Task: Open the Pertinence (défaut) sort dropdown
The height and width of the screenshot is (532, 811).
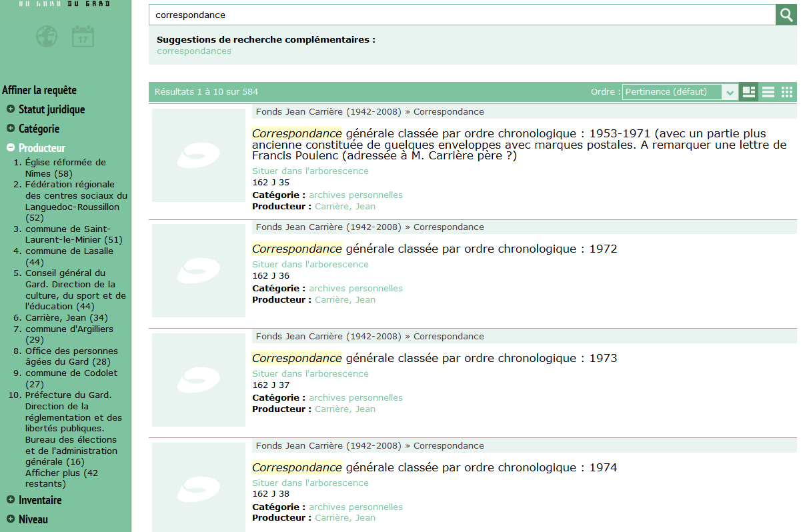Action: [x=674, y=91]
